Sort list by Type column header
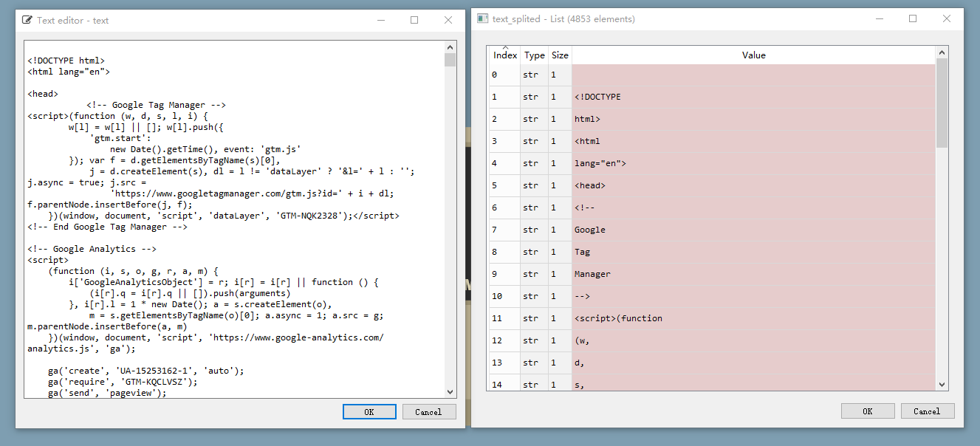Viewport: 980px width, 446px height. pyautogui.click(x=534, y=55)
